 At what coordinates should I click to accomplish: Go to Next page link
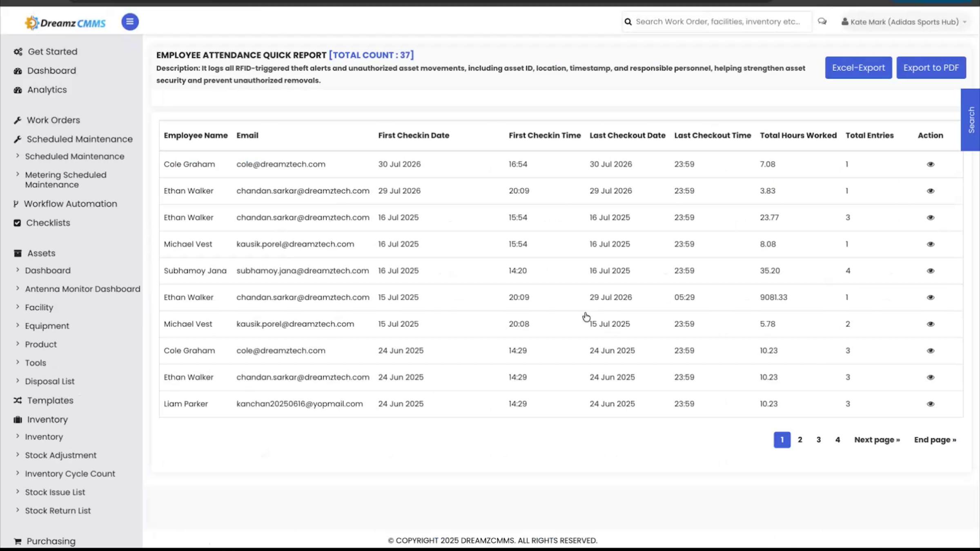pos(877,440)
